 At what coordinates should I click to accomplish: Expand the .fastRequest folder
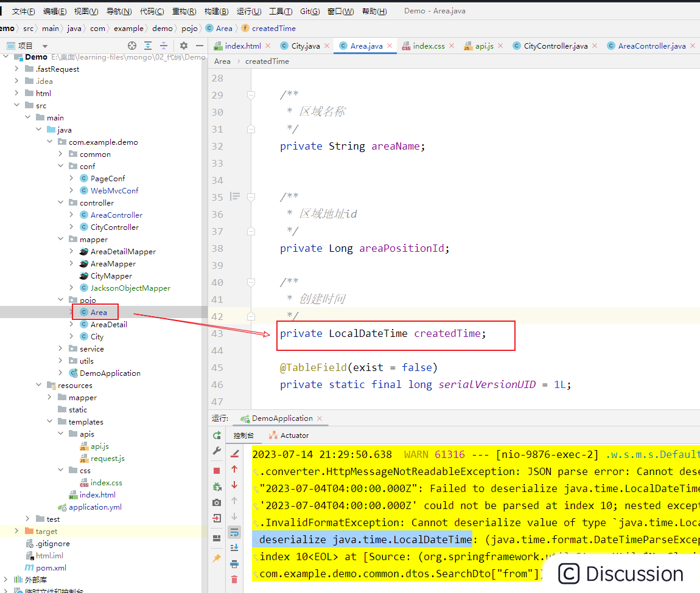click(x=16, y=69)
